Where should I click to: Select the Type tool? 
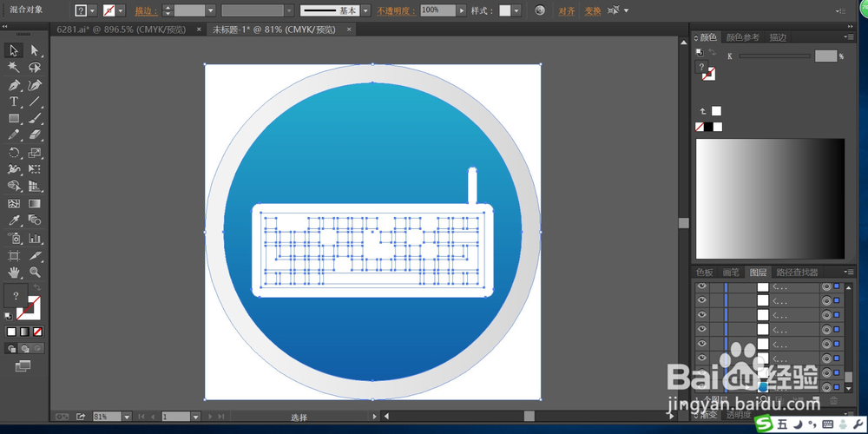(x=14, y=102)
